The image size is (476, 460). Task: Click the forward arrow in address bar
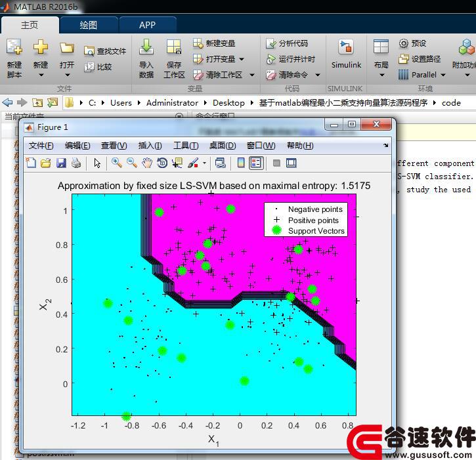click(x=22, y=102)
